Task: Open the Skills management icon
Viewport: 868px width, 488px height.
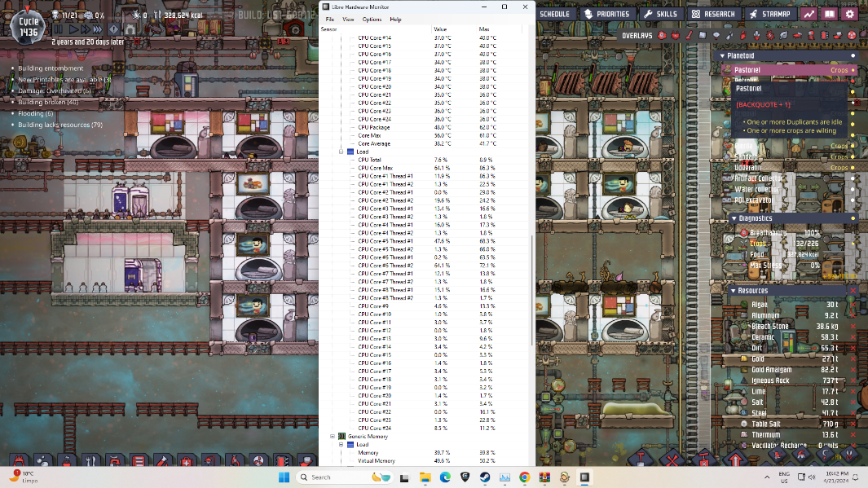Action: tap(661, 14)
